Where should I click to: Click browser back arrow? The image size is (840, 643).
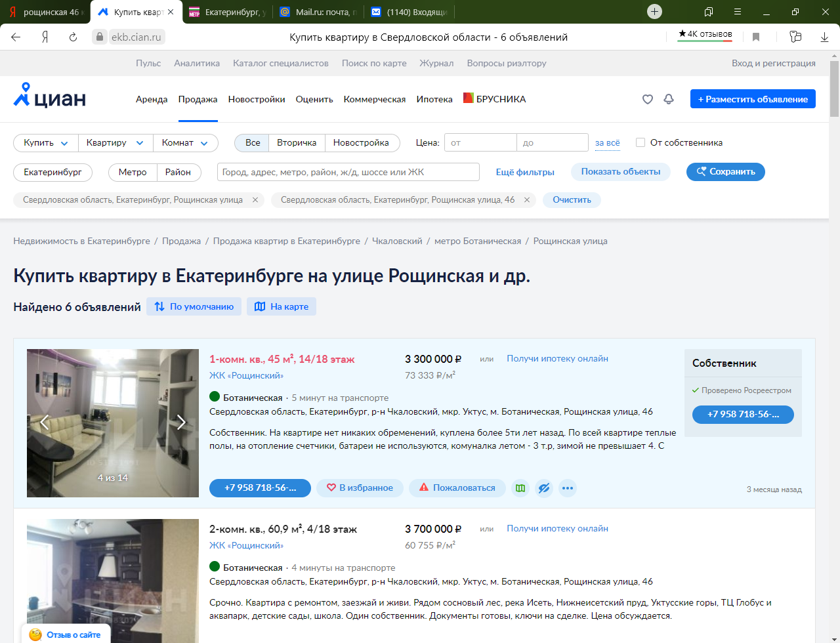click(x=16, y=37)
